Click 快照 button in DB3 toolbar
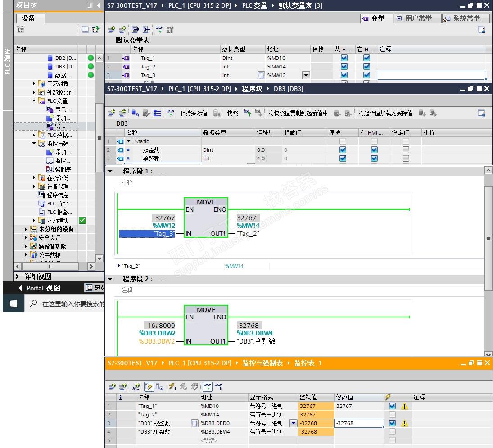The width and height of the screenshot is (493, 448). point(232,113)
